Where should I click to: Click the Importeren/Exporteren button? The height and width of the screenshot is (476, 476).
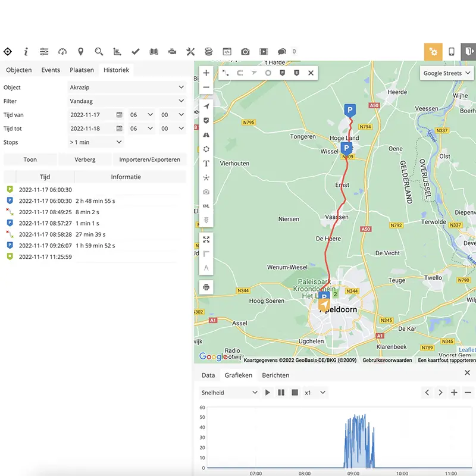(x=150, y=159)
